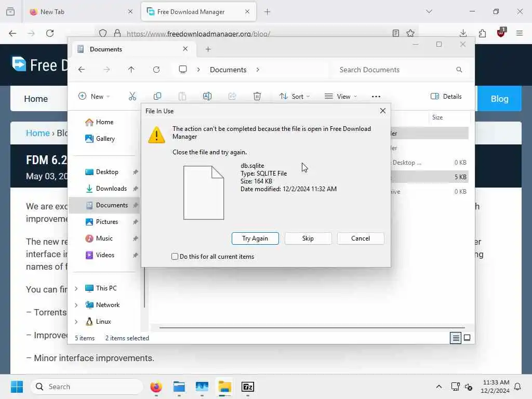The image size is (532, 399).
Task: Click the Home breadcrumb link on webpage
Action: point(37,133)
